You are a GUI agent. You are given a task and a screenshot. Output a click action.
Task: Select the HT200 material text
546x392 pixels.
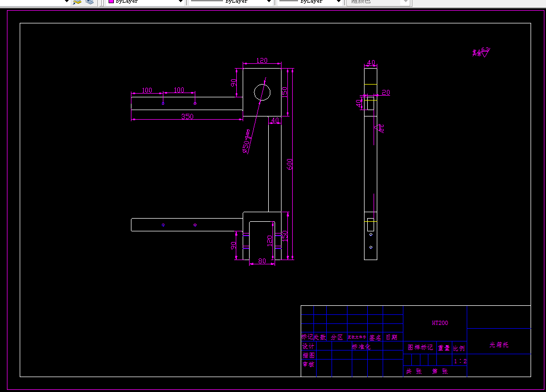click(x=440, y=323)
